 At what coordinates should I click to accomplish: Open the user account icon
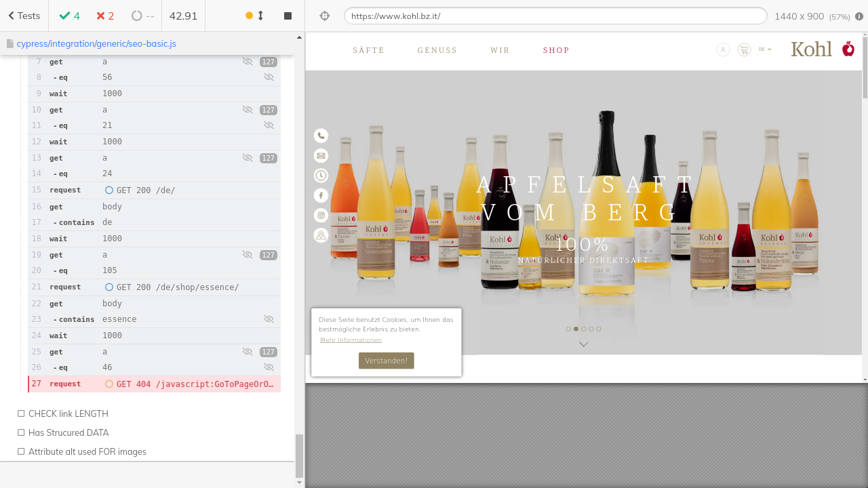(x=723, y=49)
